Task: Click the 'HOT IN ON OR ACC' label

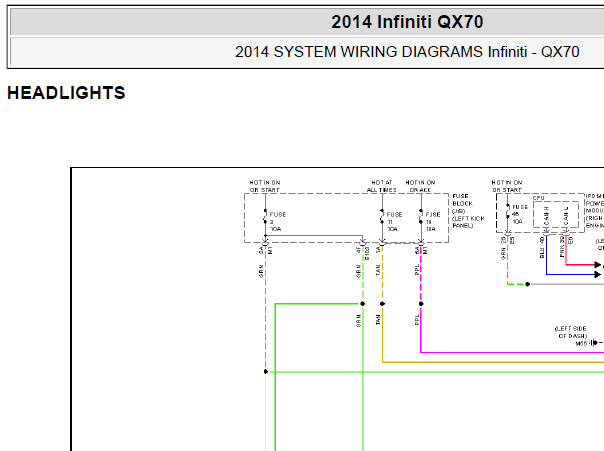Action: [x=420, y=186]
